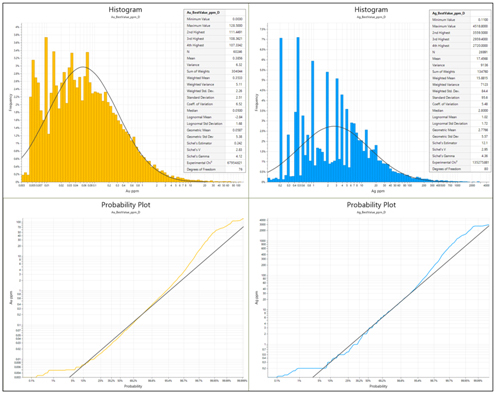Select 'Mean' row in Ag statistics table
This screenshot has width=496, height=394.
(460, 59)
